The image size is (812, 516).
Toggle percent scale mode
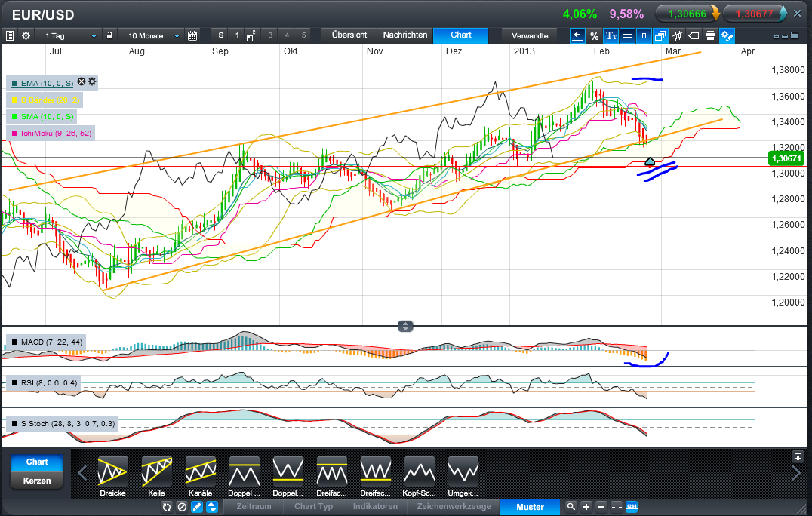tap(595, 35)
